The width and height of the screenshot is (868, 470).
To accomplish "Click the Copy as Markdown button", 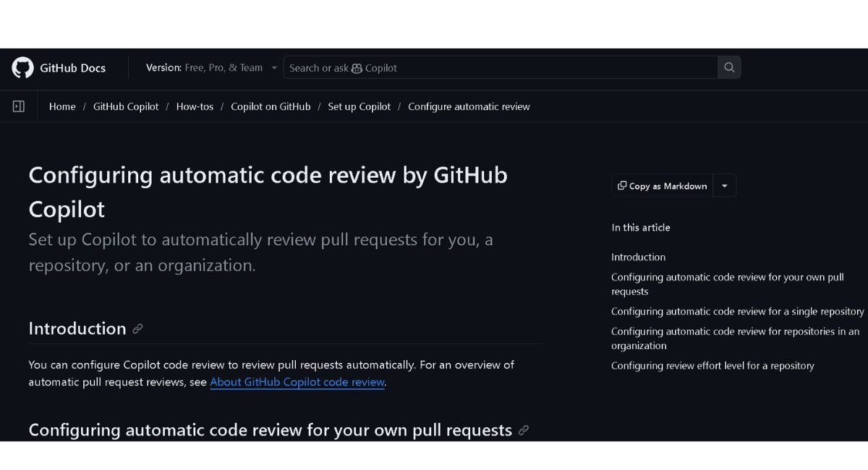I will click(663, 186).
